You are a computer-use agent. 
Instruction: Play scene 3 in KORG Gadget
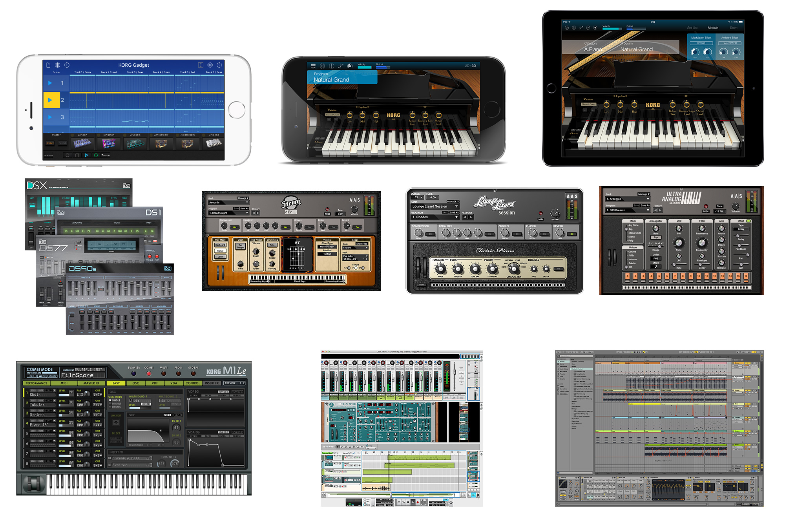[50, 117]
